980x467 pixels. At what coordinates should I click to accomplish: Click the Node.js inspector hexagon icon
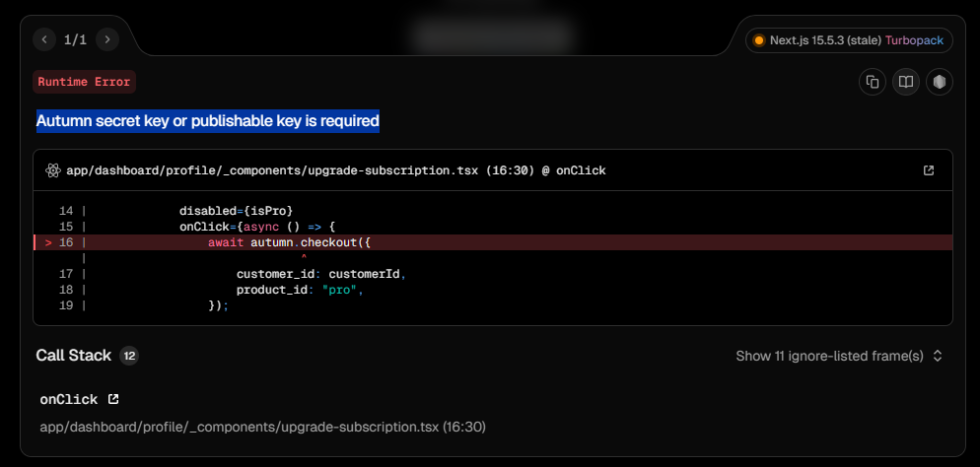click(940, 82)
